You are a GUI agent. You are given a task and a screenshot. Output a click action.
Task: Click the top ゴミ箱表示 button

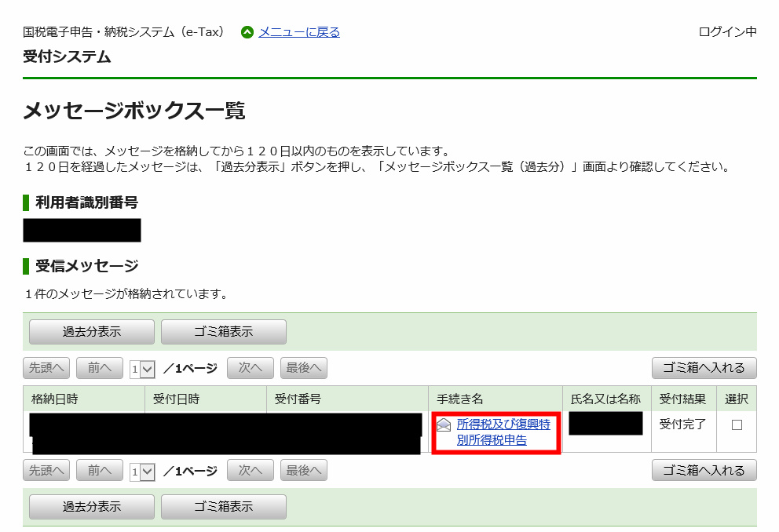pos(224,331)
